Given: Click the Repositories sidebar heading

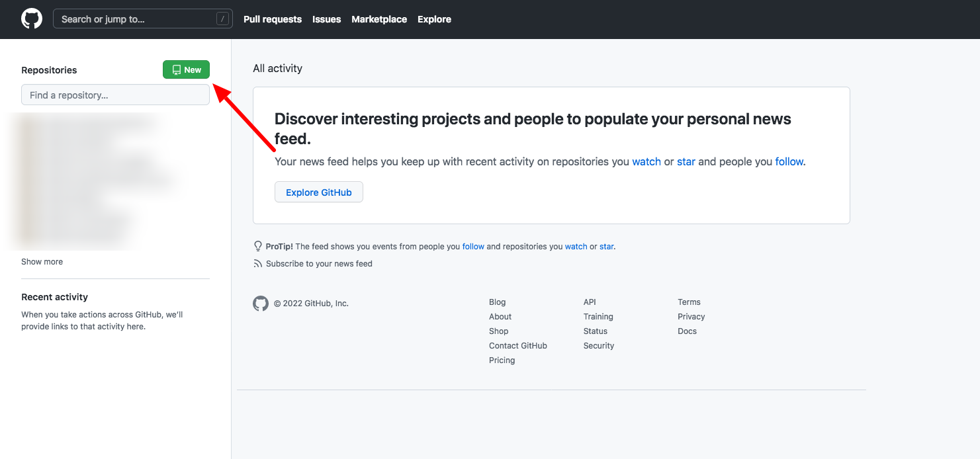Looking at the screenshot, I should click(49, 70).
